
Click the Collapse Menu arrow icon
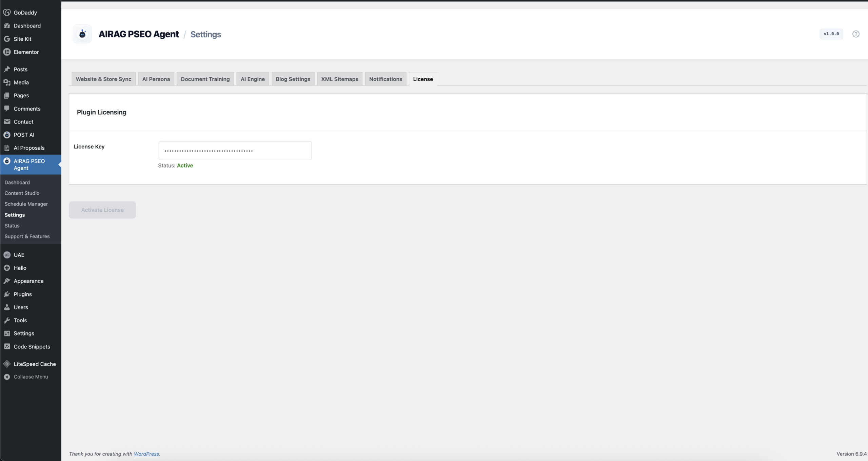coord(7,377)
